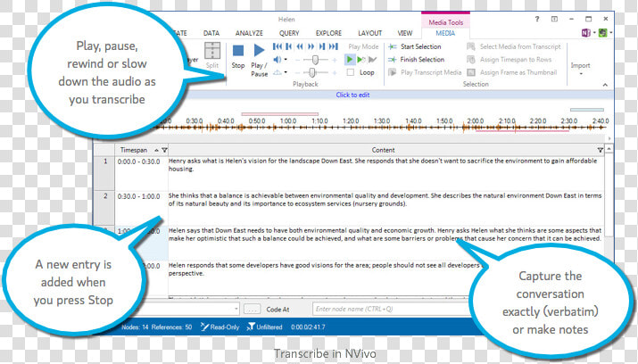Open the DATA ribbon tab
Screen dimensions: 638x364
[211, 33]
